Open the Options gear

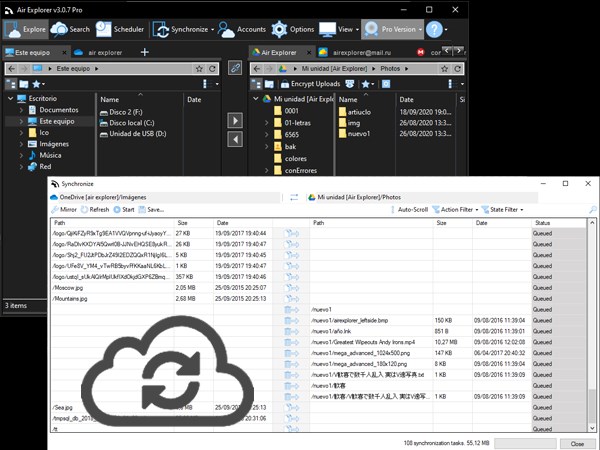tap(293, 29)
